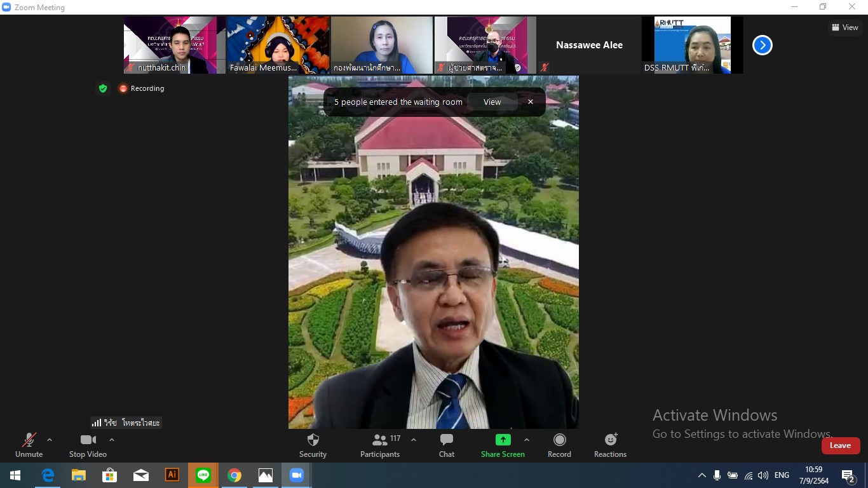This screenshot has height=488, width=868.
Task: Open the Action Center notifications
Action: point(848,475)
